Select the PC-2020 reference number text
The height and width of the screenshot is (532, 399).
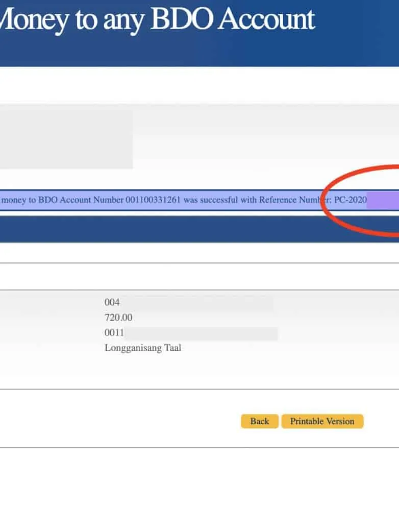[x=350, y=200]
